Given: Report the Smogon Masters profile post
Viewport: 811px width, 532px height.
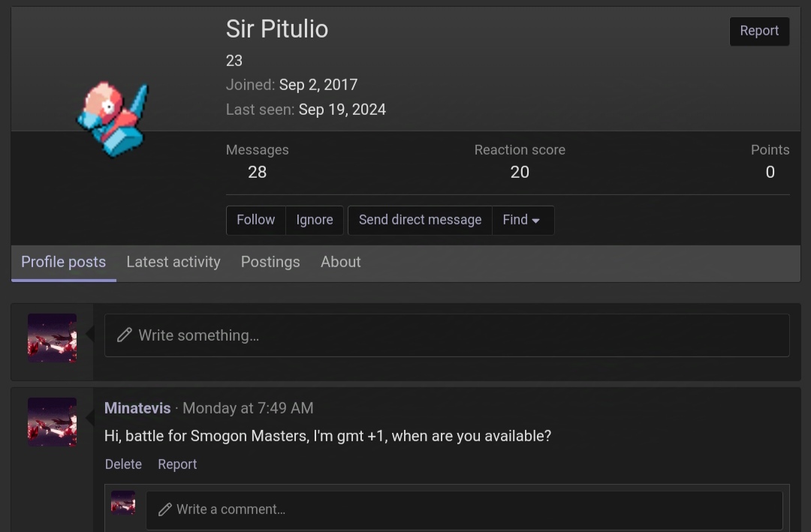Looking at the screenshot, I should click(177, 464).
